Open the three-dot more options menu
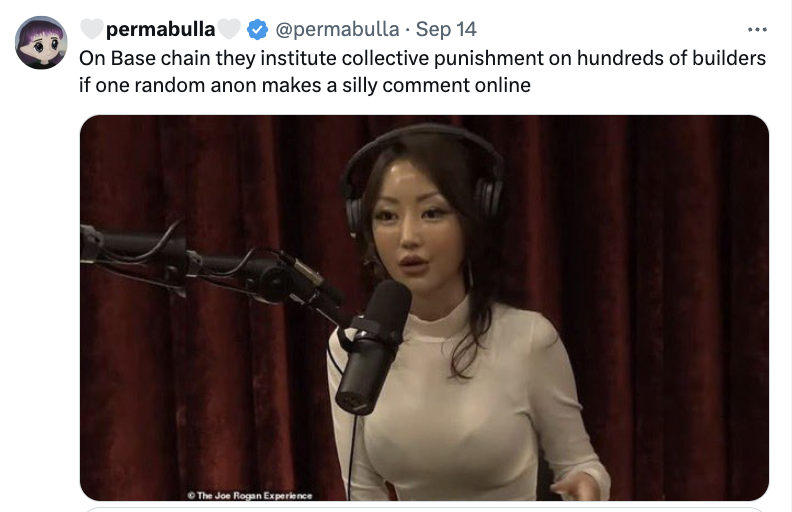Image resolution: width=792 pixels, height=512 pixels. point(757,30)
